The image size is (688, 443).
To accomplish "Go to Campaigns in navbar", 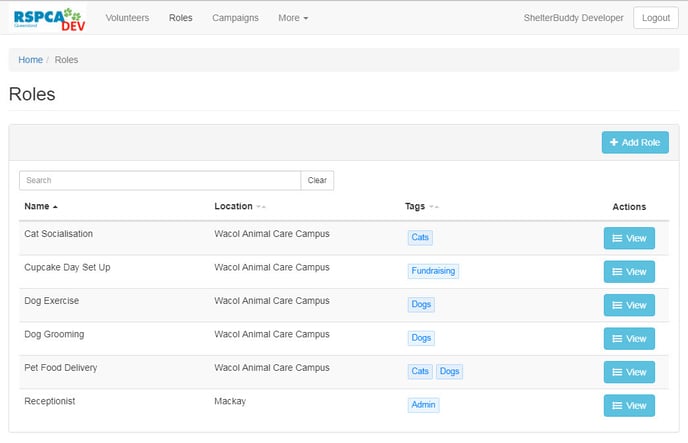I will coord(235,18).
